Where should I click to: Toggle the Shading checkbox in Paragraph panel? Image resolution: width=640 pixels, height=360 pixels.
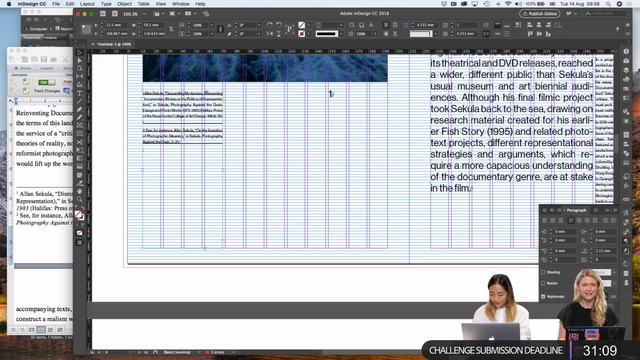click(543, 272)
